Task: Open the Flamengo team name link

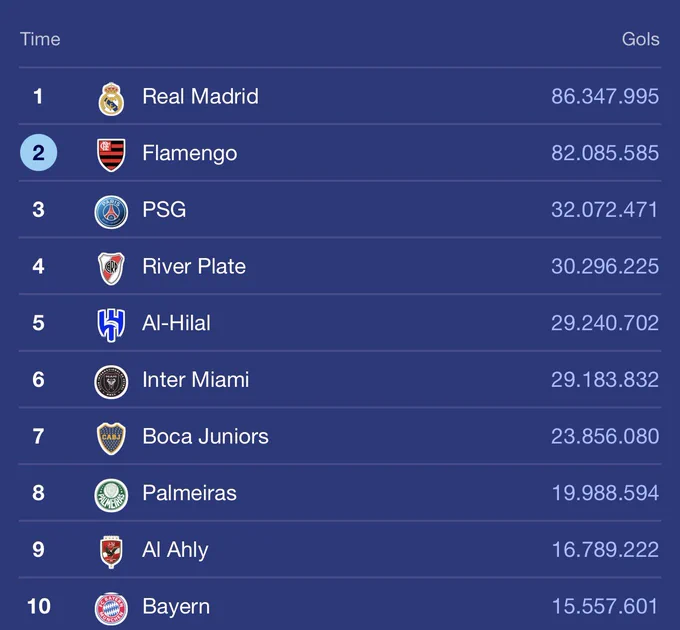Action: 190,153
